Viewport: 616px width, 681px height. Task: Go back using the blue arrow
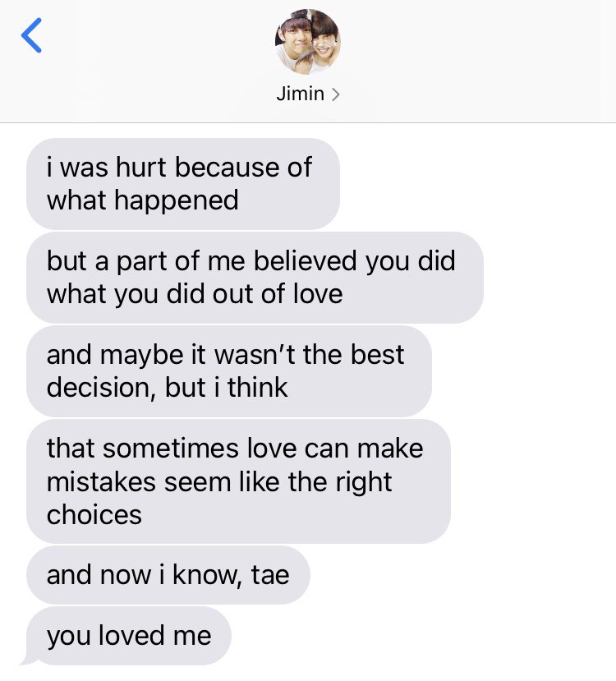point(32,35)
